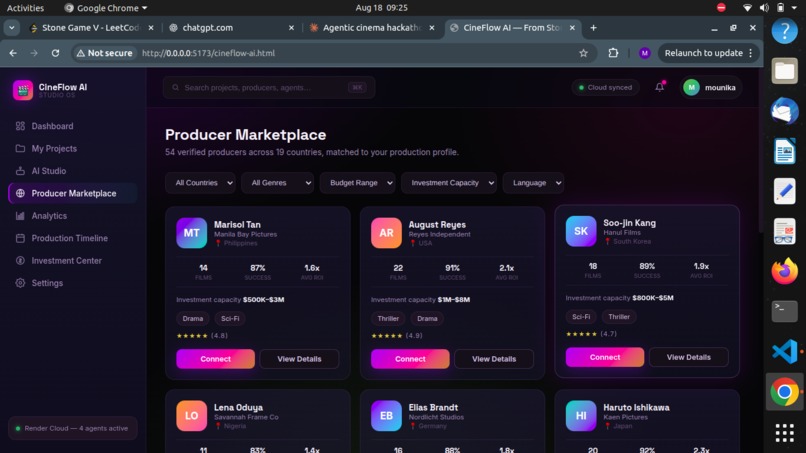Click the MT avatar of Marisol Tan

pos(191,233)
